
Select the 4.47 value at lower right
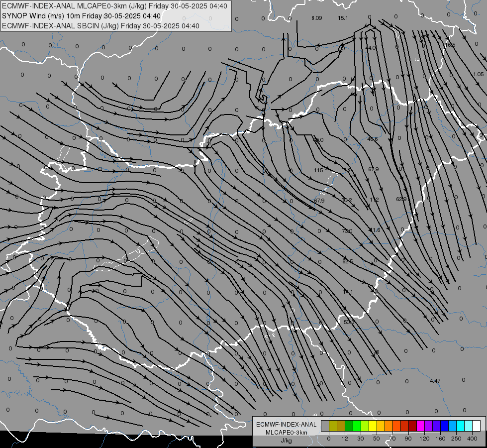click(435, 381)
